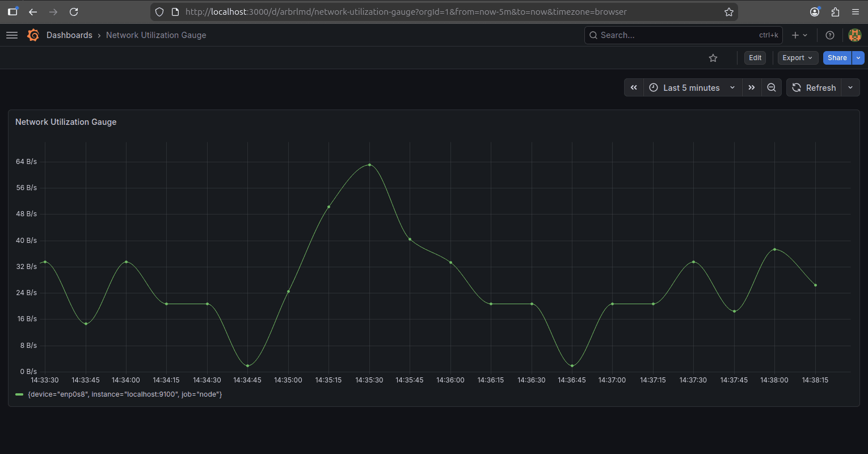Bookmark this page with the star

[729, 12]
